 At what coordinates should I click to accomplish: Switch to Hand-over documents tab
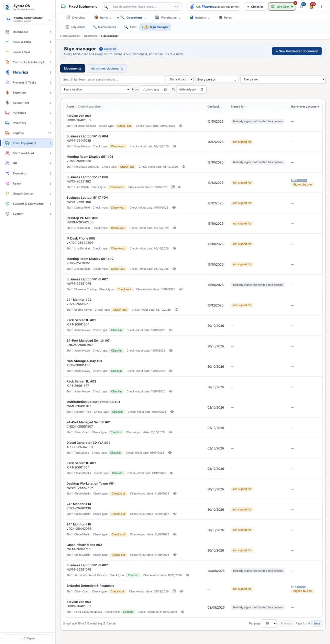tap(107, 68)
